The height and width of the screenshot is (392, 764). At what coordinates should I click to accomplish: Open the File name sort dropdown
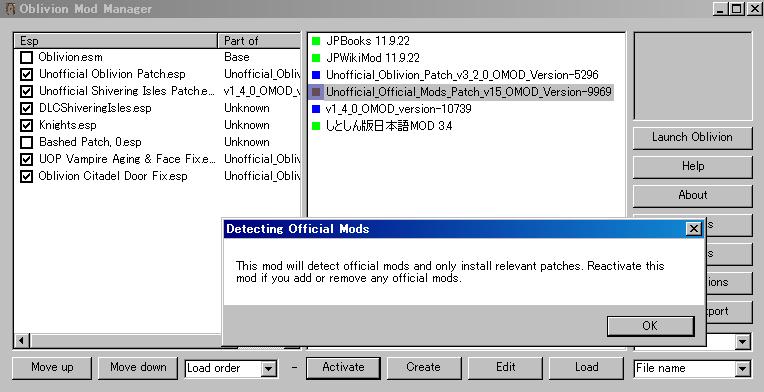742,369
